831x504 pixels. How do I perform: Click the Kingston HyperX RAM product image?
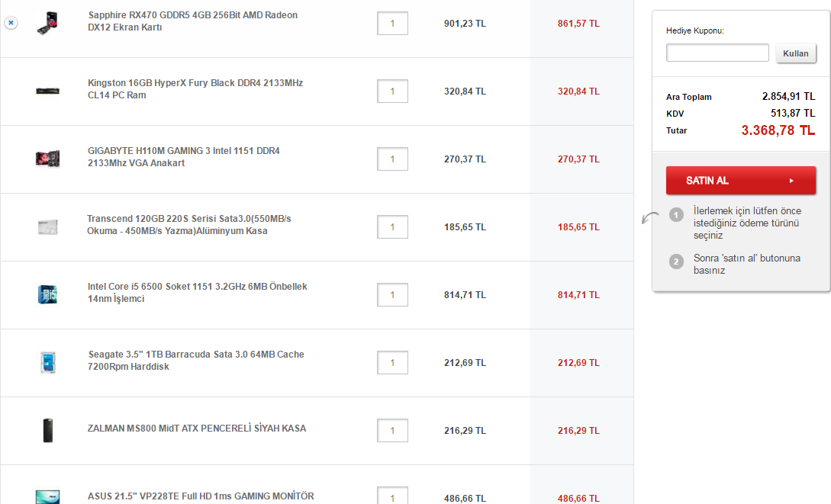(47, 91)
